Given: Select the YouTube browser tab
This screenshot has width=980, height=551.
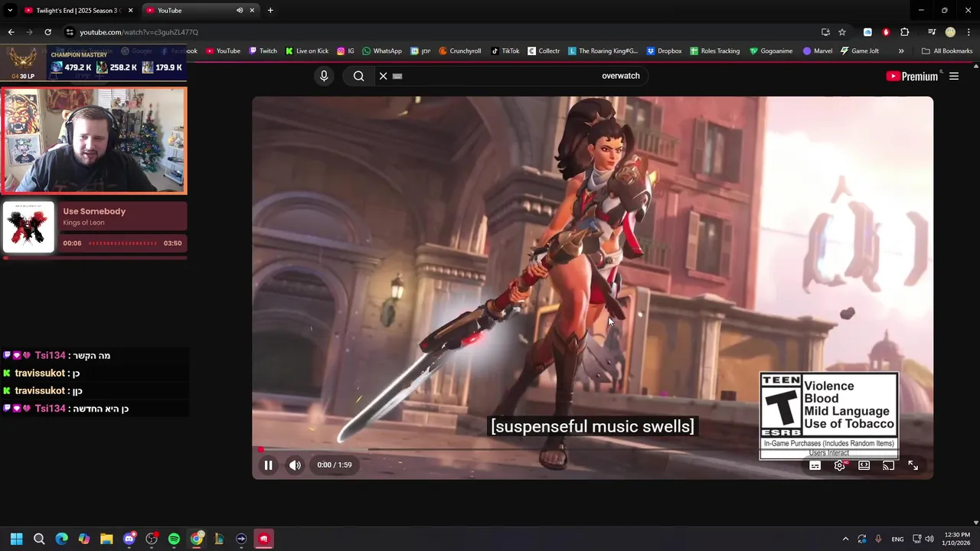Looking at the screenshot, I should pyautogui.click(x=201, y=11).
